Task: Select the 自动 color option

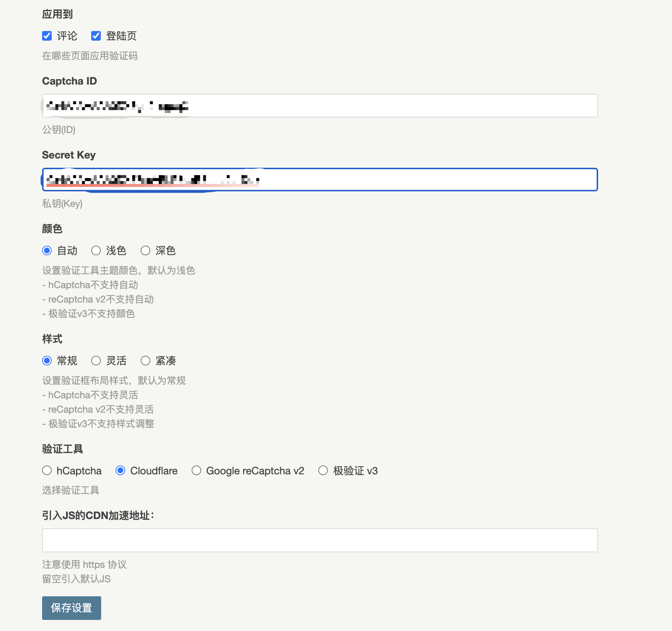Action: [x=47, y=250]
